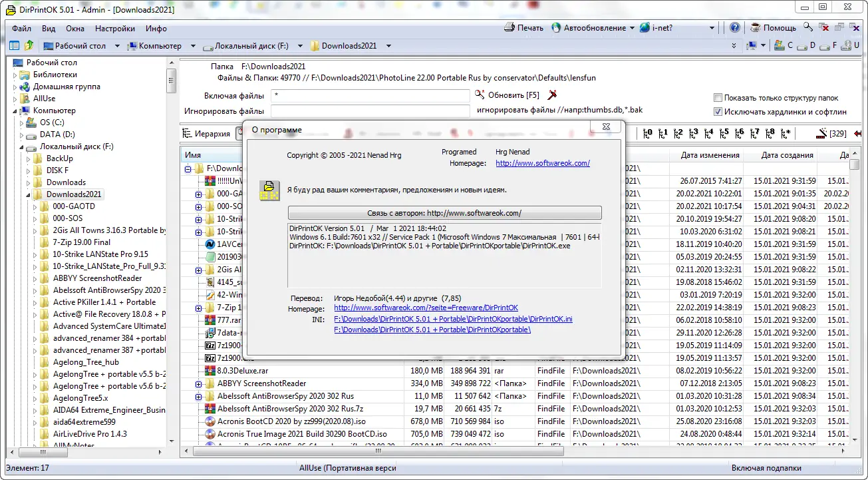This screenshot has height=480, width=868.
Task: Open the Настройки menu
Action: coord(115,29)
